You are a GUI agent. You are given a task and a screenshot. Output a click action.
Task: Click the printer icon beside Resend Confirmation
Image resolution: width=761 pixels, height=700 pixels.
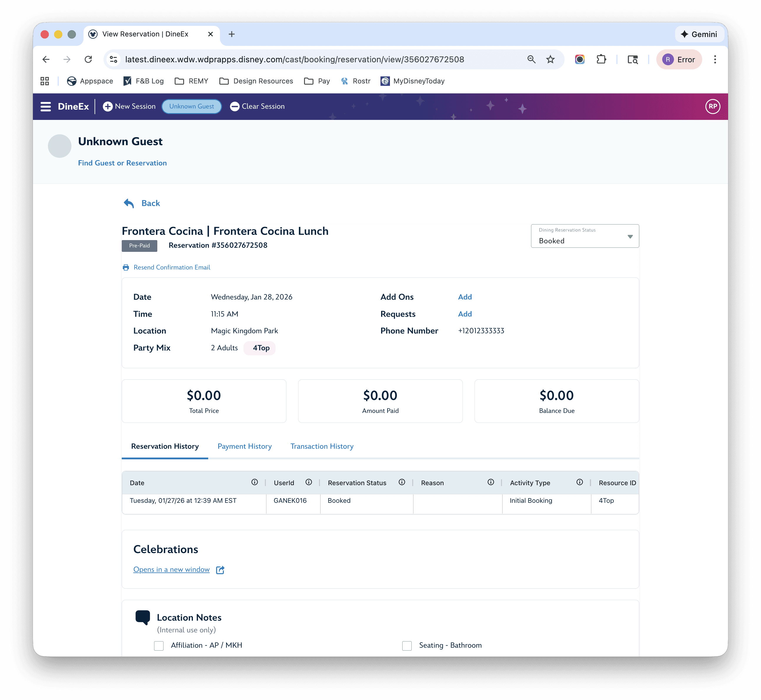[x=126, y=268]
